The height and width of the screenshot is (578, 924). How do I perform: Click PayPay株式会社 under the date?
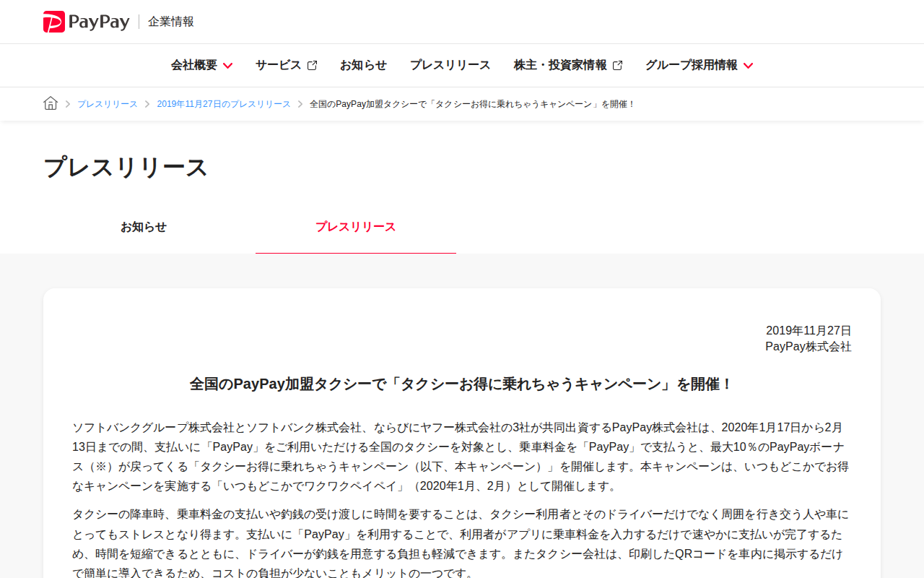pos(808,347)
